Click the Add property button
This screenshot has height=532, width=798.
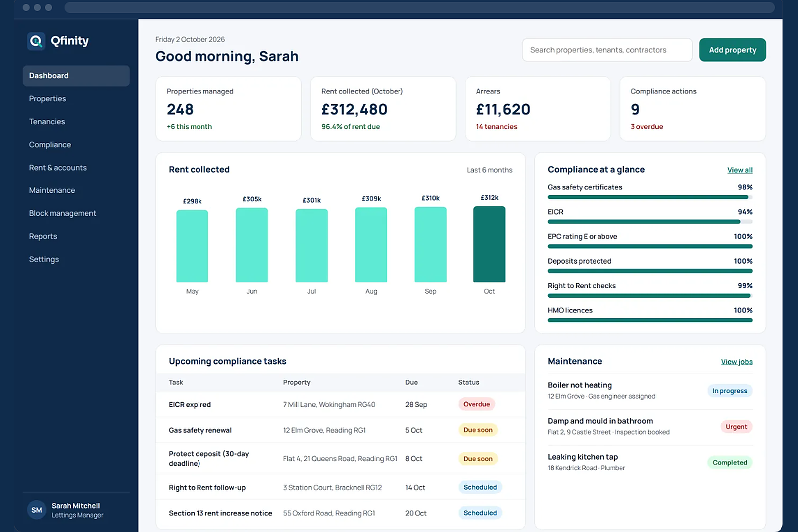pyautogui.click(x=732, y=50)
